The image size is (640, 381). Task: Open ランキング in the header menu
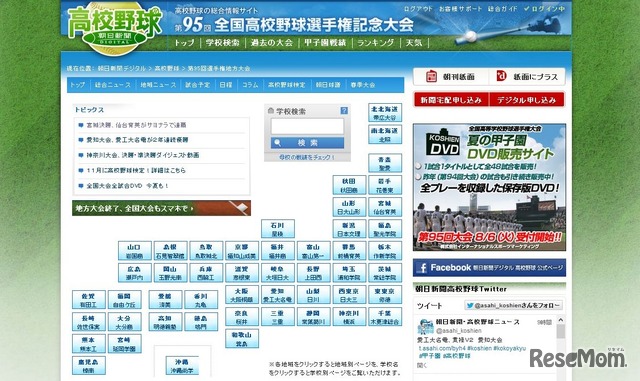pos(376,42)
